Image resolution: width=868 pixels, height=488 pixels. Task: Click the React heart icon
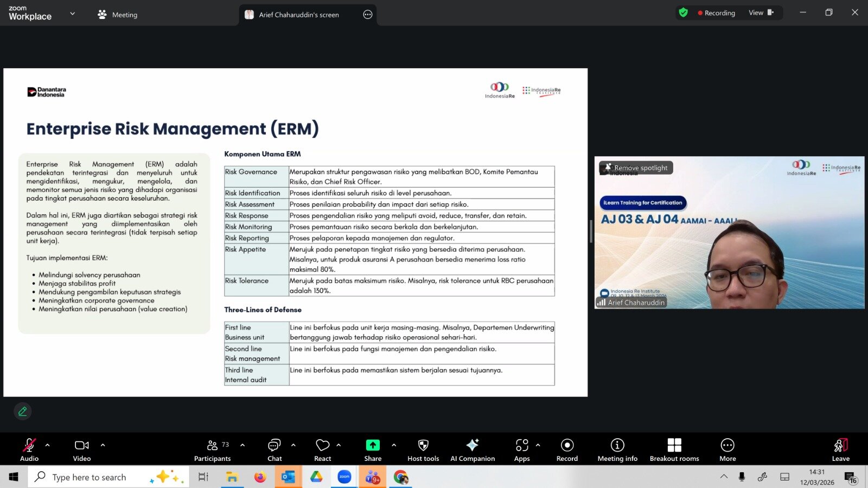point(322,446)
